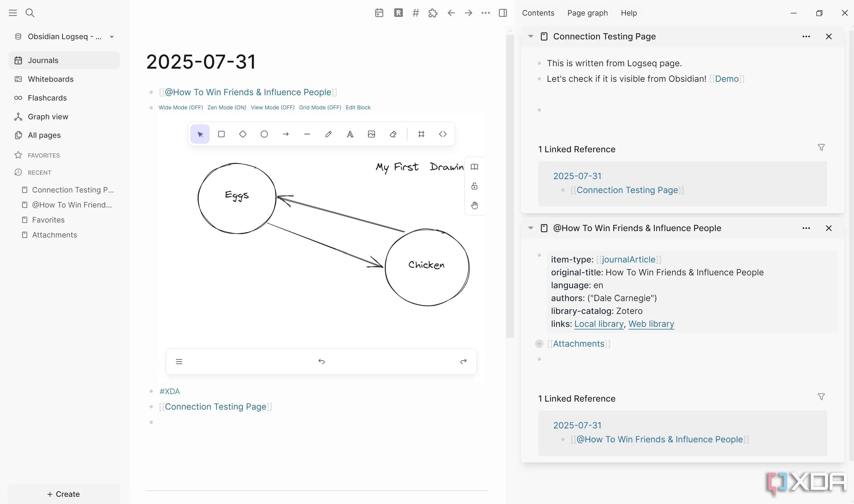Open Connection Testing Page panel options menu
Screen dimensions: 854x504
[x=806, y=36]
